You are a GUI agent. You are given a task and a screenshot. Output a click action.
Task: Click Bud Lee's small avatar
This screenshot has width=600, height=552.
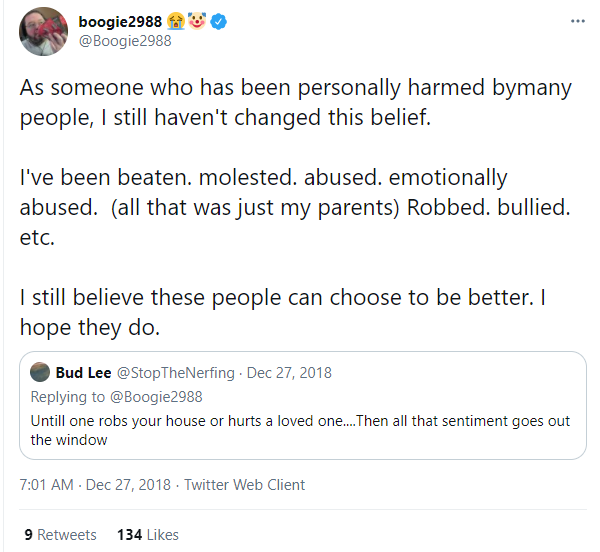[40, 373]
